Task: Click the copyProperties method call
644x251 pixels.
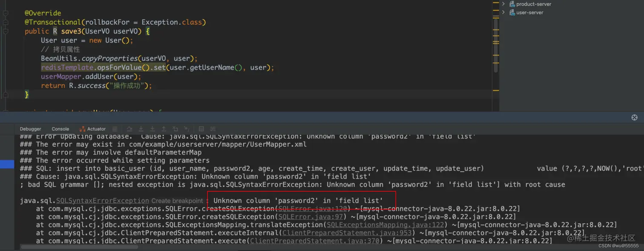Action: pyautogui.click(x=110, y=58)
